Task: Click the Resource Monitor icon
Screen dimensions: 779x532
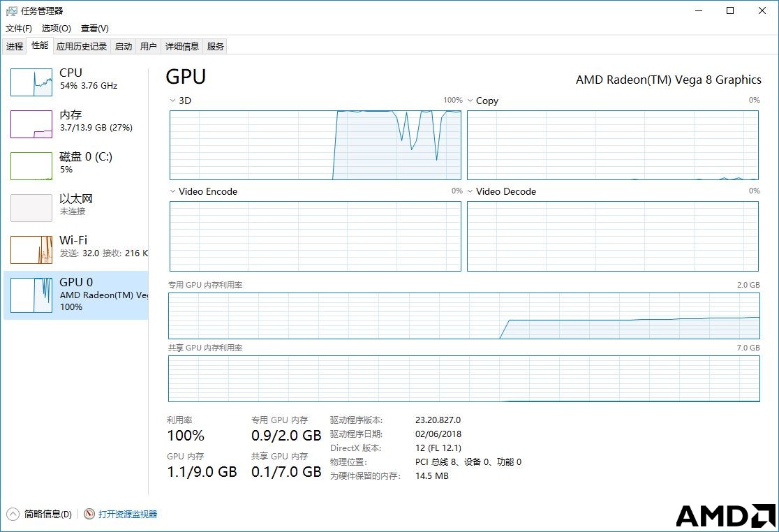Action: pyautogui.click(x=89, y=514)
